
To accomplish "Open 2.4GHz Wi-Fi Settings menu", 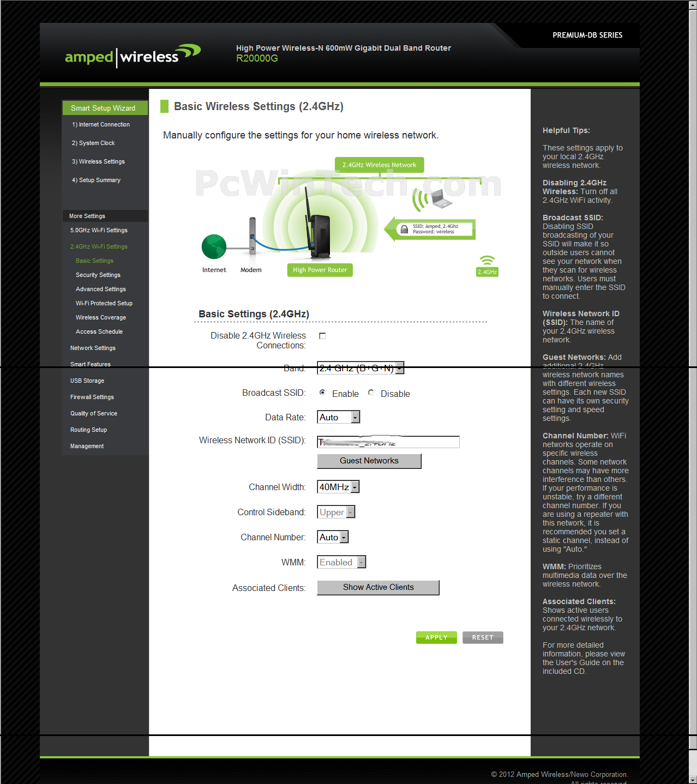I will pos(99,246).
